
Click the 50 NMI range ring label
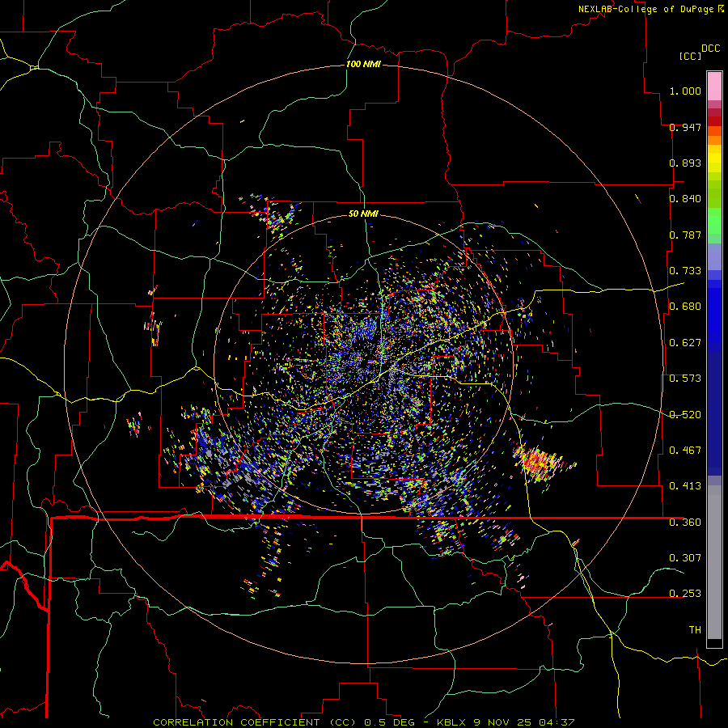(x=363, y=214)
